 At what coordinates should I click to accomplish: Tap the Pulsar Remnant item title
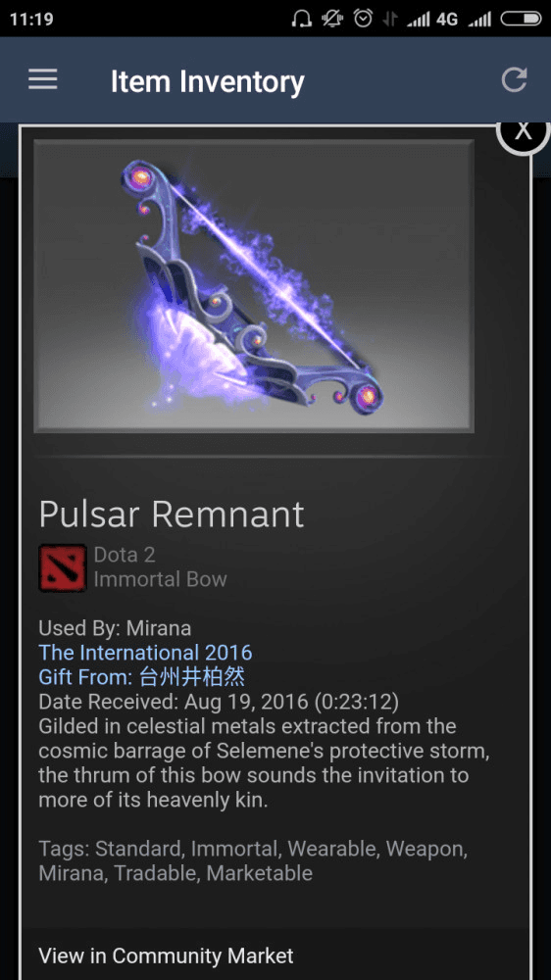click(172, 514)
